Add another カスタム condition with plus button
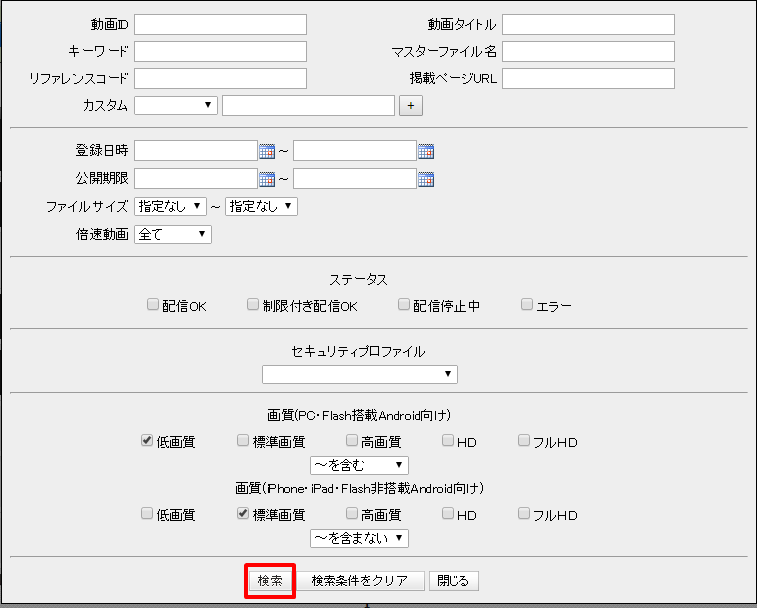 (x=411, y=106)
